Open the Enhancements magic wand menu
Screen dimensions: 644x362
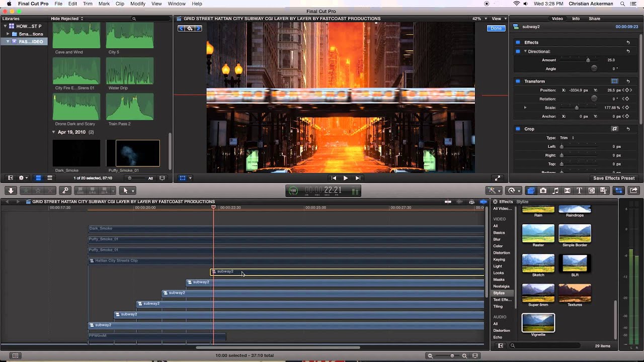click(494, 191)
